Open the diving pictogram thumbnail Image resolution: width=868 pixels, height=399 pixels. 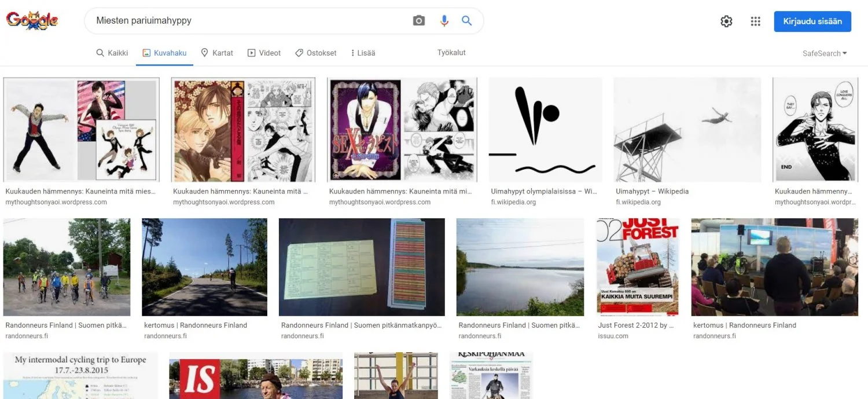point(545,129)
